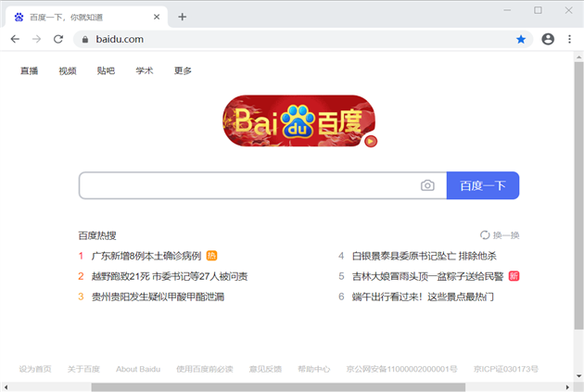This screenshot has width=584, height=392.
Task: Click the browser forward arrow
Action: coord(36,39)
